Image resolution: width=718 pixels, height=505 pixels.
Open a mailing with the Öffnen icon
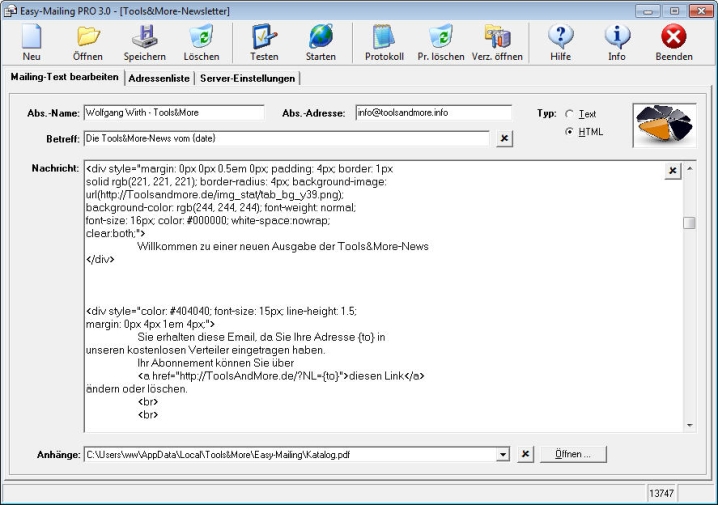tap(88, 43)
